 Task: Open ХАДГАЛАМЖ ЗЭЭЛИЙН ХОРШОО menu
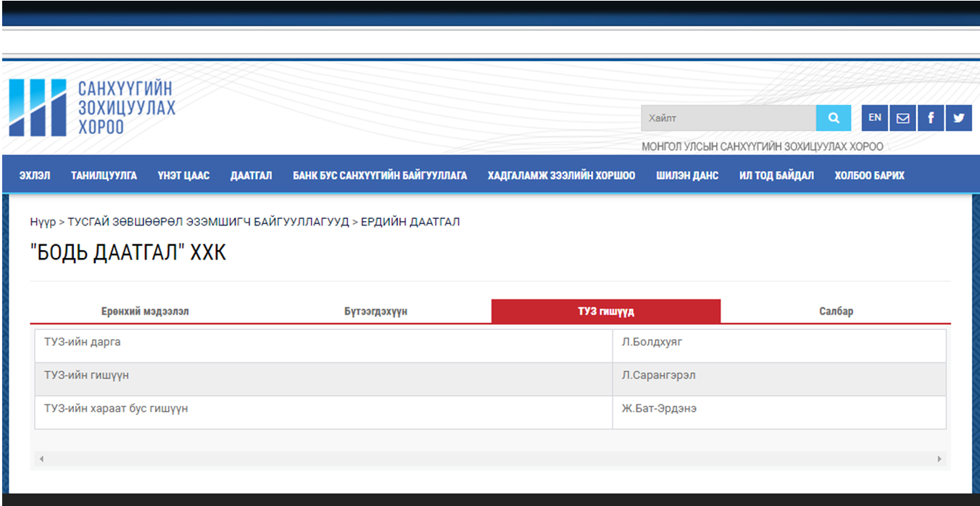(x=562, y=175)
